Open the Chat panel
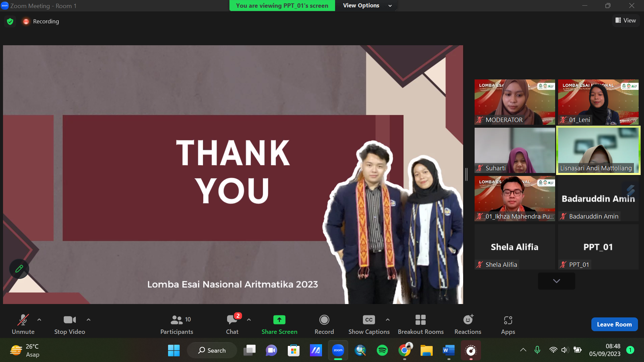644x362 pixels. 232,324
